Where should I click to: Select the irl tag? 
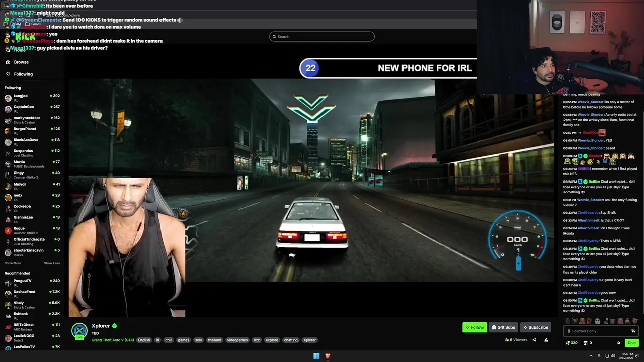coord(157,340)
